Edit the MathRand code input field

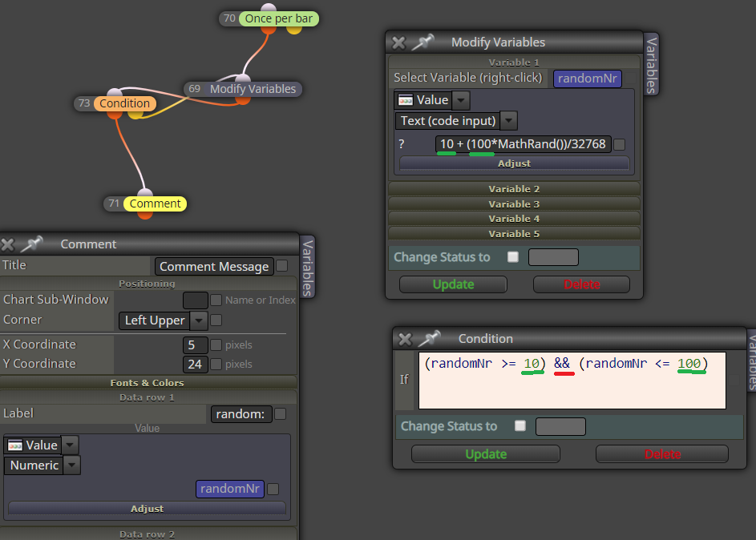[524, 144]
